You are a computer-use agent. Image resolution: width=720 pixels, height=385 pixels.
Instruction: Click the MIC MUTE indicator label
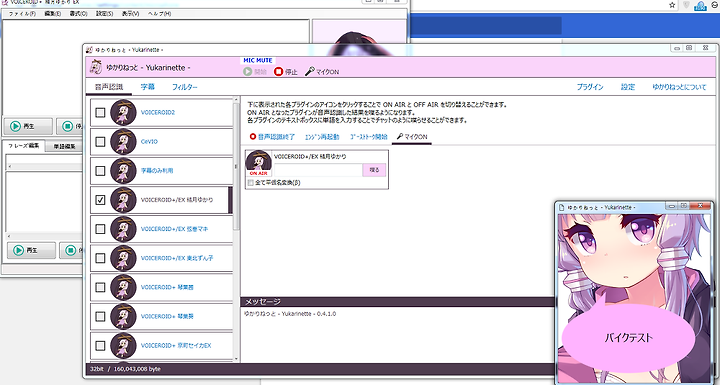(x=258, y=61)
